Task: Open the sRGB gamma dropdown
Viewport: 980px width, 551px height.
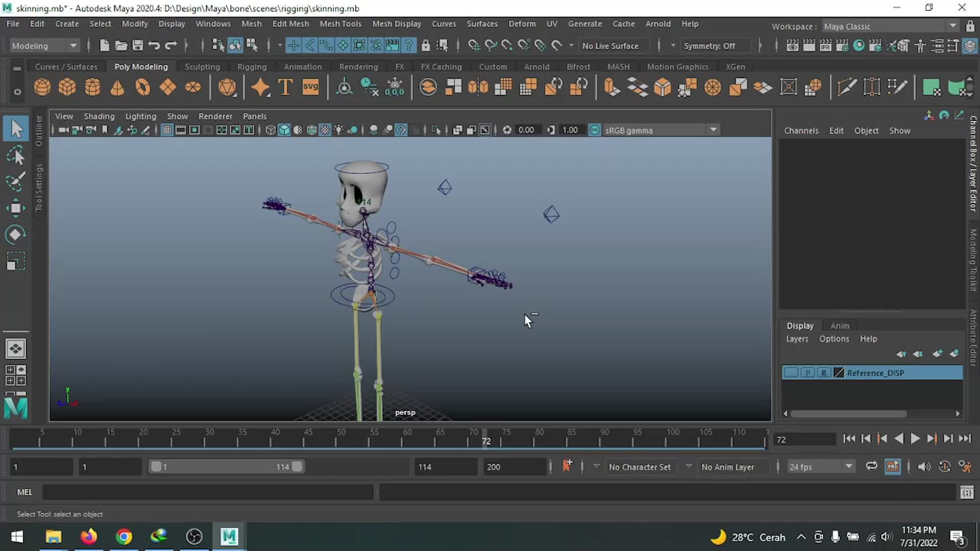Action: (x=713, y=130)
